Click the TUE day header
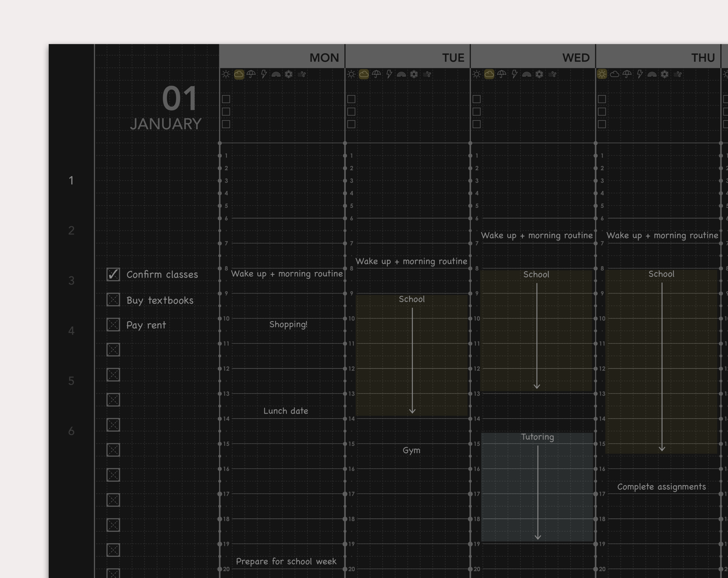The image size is (728, 578). pos(453,57)
